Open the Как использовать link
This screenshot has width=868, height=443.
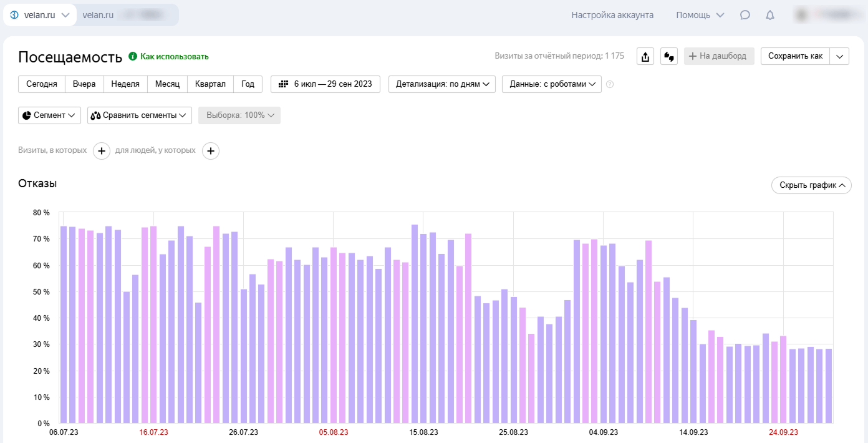(174, 57)
